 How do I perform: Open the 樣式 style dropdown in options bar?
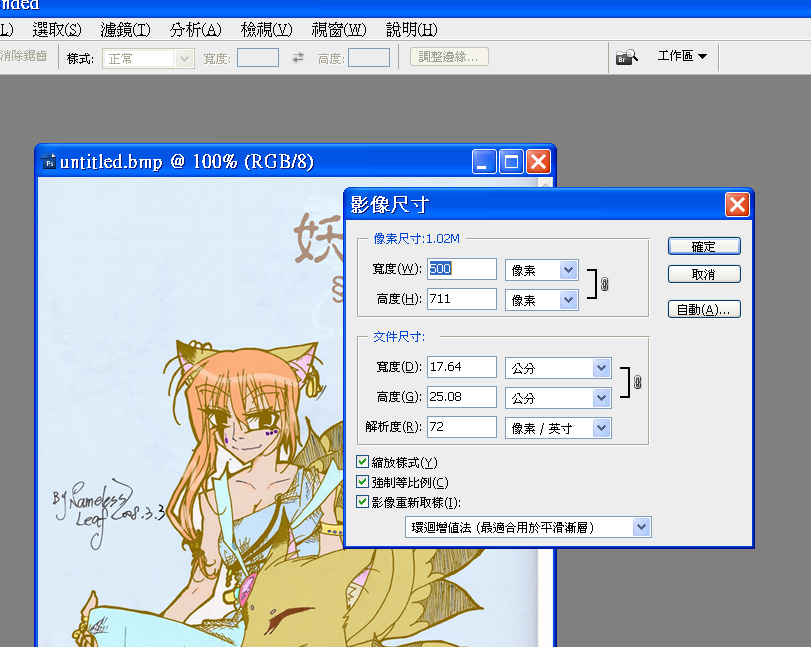click(148, 58)
